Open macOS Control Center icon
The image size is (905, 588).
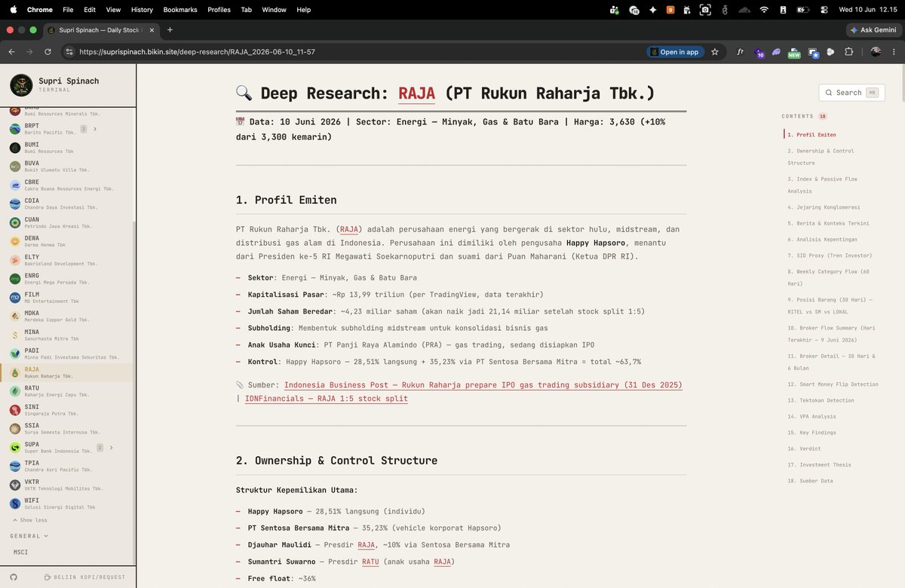[x=824, y=10]
